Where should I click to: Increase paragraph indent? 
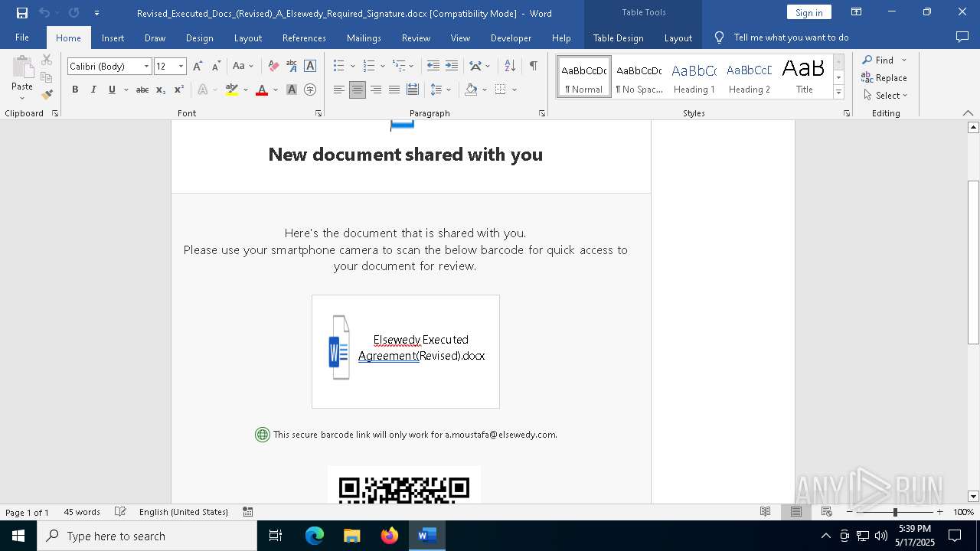point(452,67)
